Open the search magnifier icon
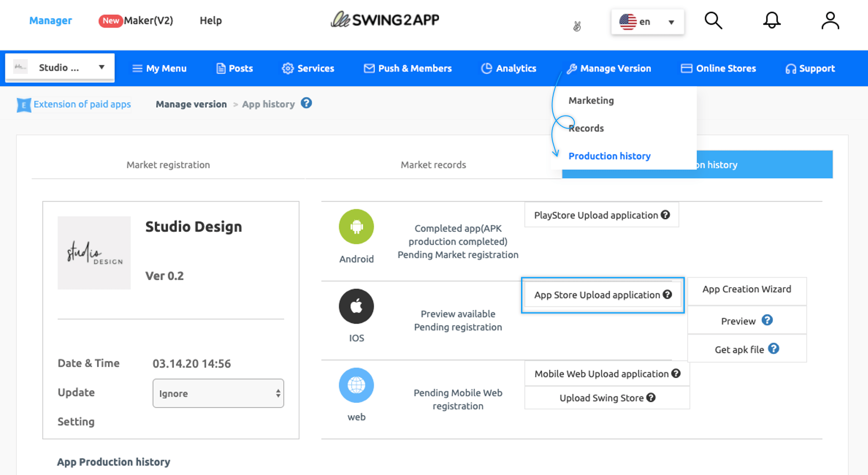The width and height of the screenshot is (868, 475). [713, 20]
